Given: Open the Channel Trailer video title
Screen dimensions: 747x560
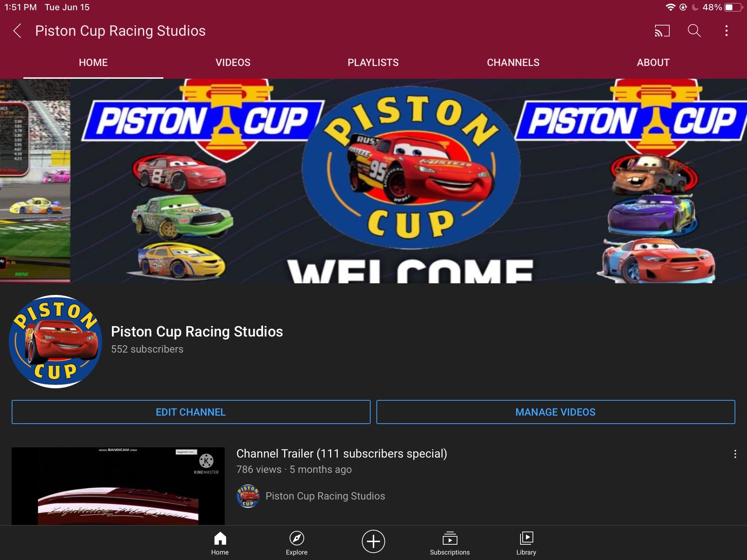Looking at the screenshot, I should [x=342, y=454].
